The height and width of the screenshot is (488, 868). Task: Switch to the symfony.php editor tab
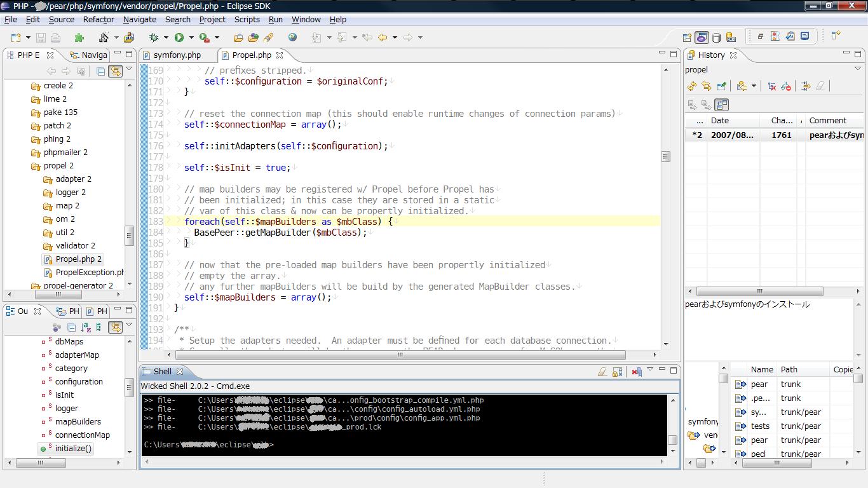point(177,55)
